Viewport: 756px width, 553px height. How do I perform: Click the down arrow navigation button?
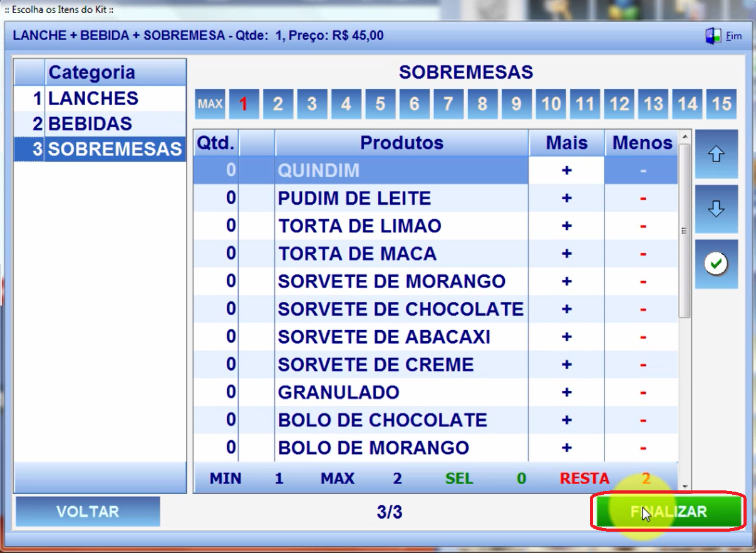[717, 209]
